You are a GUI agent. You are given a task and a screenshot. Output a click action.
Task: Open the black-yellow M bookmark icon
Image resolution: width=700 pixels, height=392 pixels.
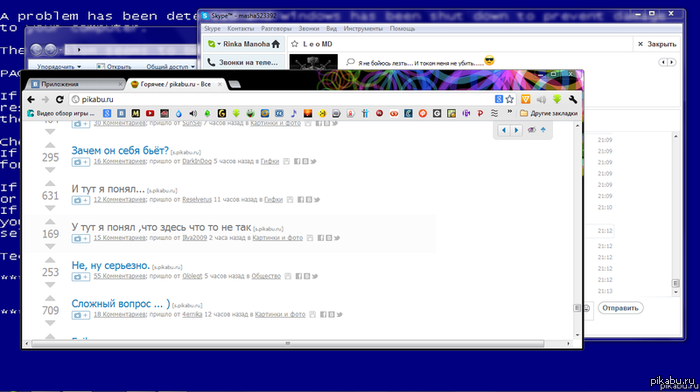click(x=136, y=113)
